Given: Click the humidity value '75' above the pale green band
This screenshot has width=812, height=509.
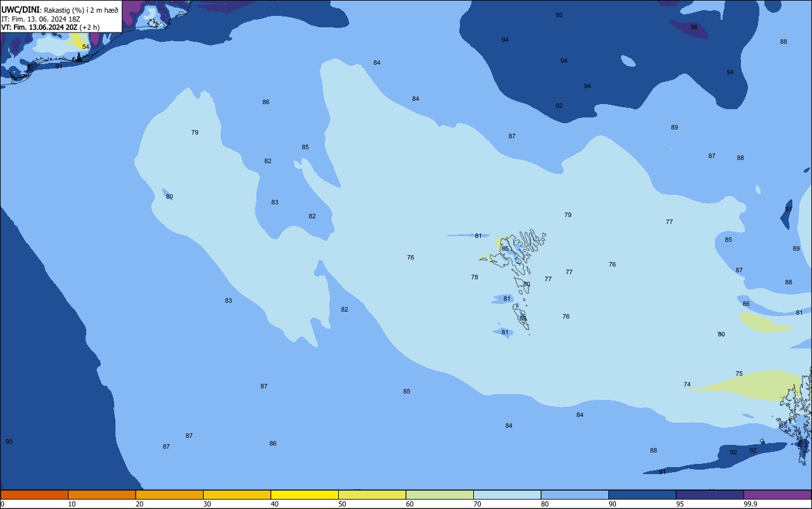Looking at the screenshot, I should click(x=739, y=374).
